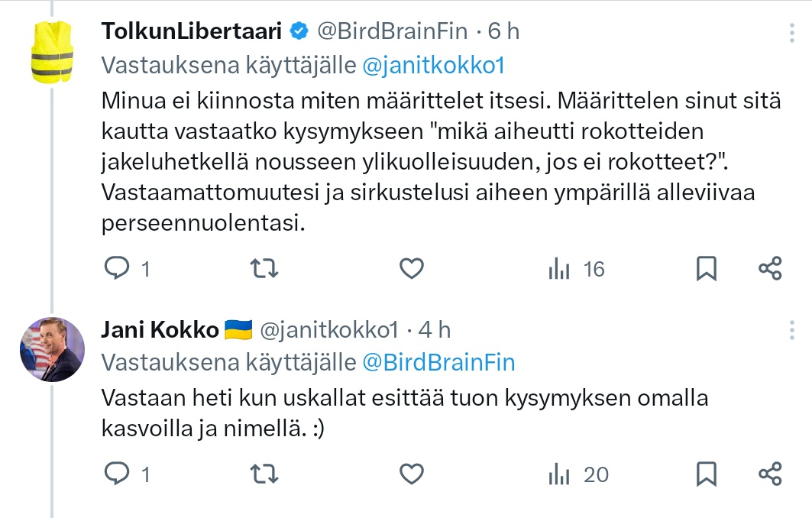Image resolution: width=812 pixels, height=518 pixels.
Task: Open the @janitkokko1 mention link
Action: tap(433, 66)
